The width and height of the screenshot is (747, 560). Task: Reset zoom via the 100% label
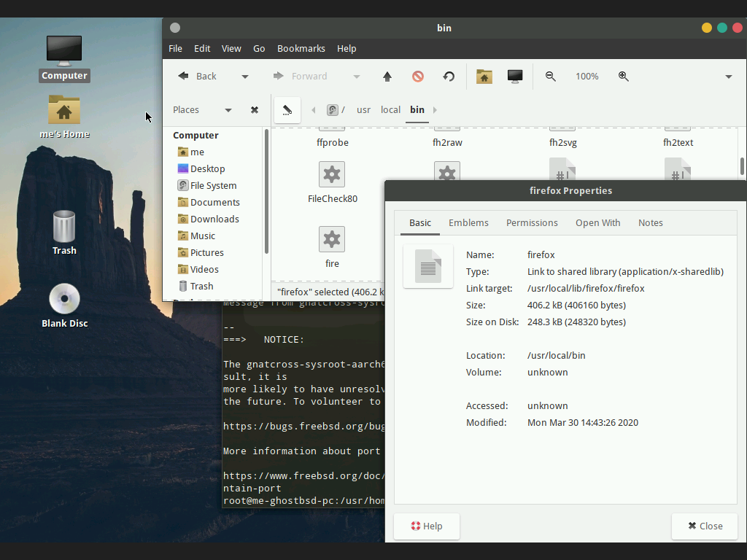(x=587, y=77)
